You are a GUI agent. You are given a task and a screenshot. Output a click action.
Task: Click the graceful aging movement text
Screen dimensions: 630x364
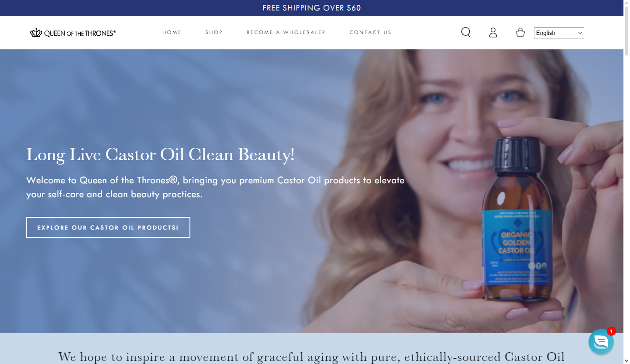312,357
